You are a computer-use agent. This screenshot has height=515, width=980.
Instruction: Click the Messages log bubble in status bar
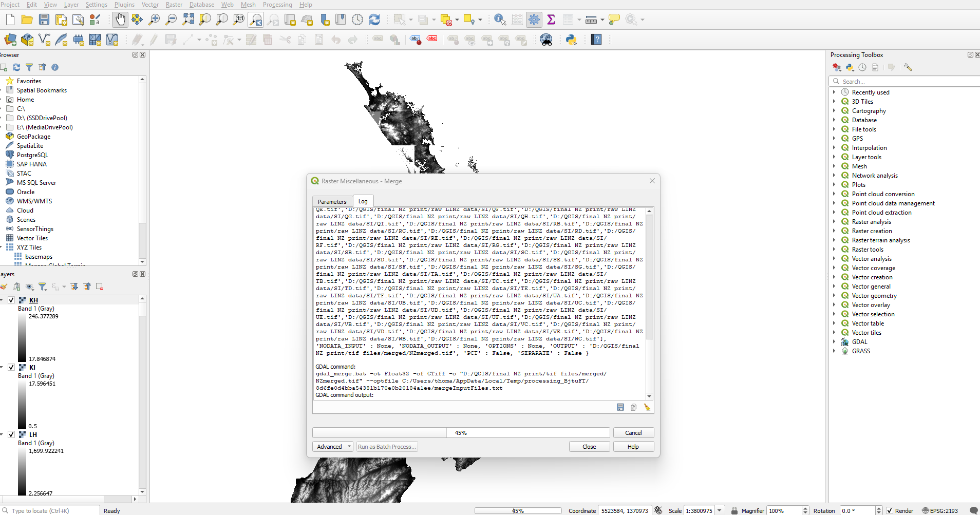(x=973, y=510)
